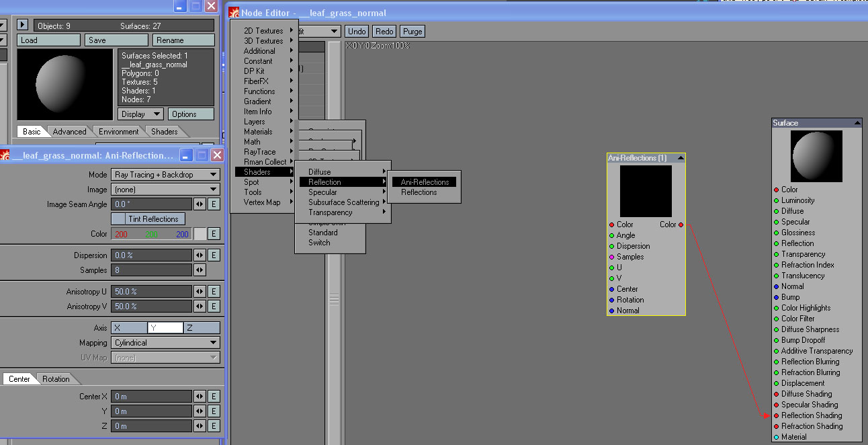
Task: Click the arrows stepper next to Samples
Action: pos(200,270)
